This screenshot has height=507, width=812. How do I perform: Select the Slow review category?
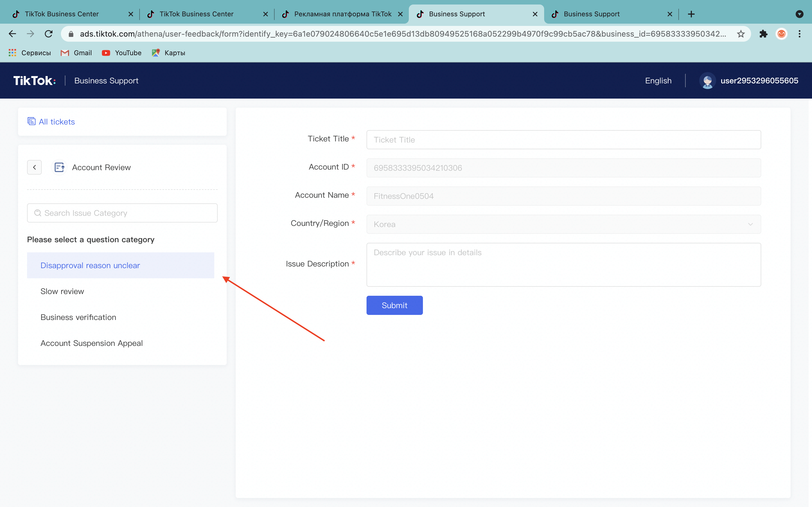62,292
